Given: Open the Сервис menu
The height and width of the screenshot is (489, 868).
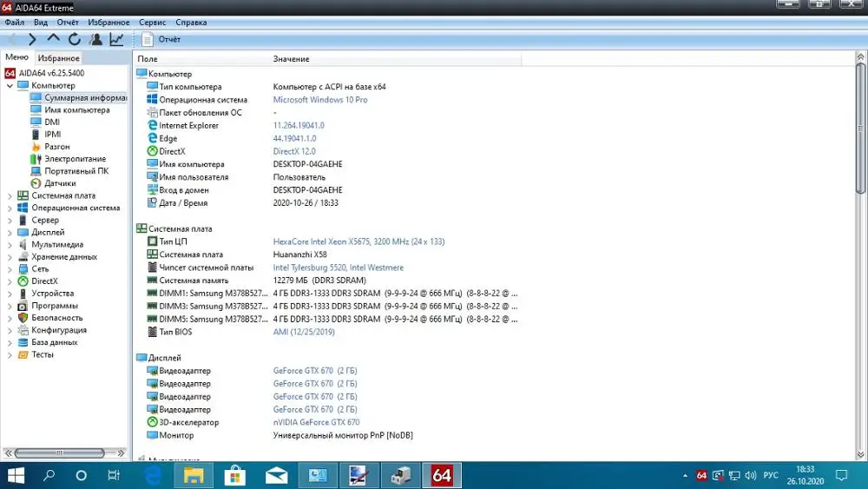Looking at the screenshot, I should 152,23.
